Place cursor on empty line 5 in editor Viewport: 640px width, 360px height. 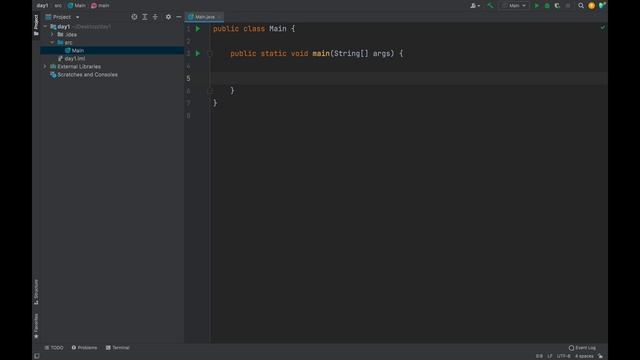tap(408, 78)
